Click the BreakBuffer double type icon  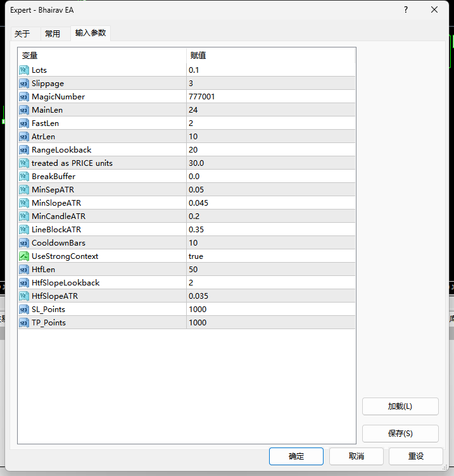(x=24, y=177)
